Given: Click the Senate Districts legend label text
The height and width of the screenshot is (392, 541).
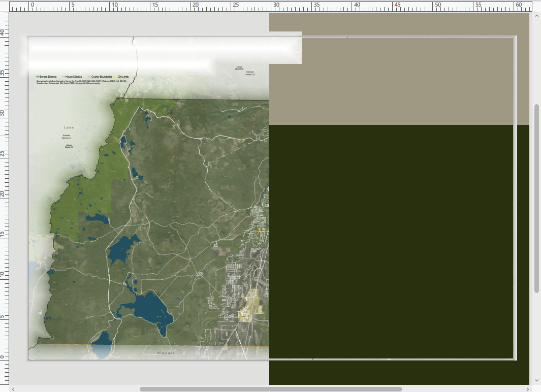Looking at the screenshot, I should click(49, 76).
